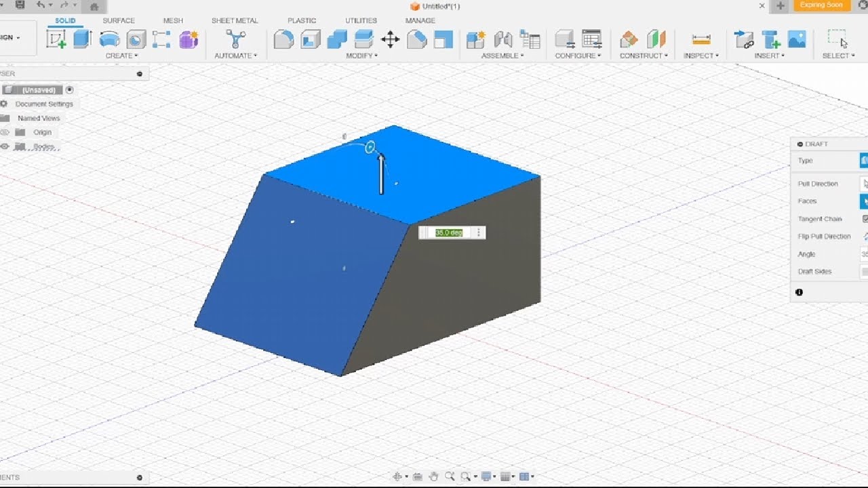Expand the SELECT dropdown
The image size is (868, 488).
point(838,56)
